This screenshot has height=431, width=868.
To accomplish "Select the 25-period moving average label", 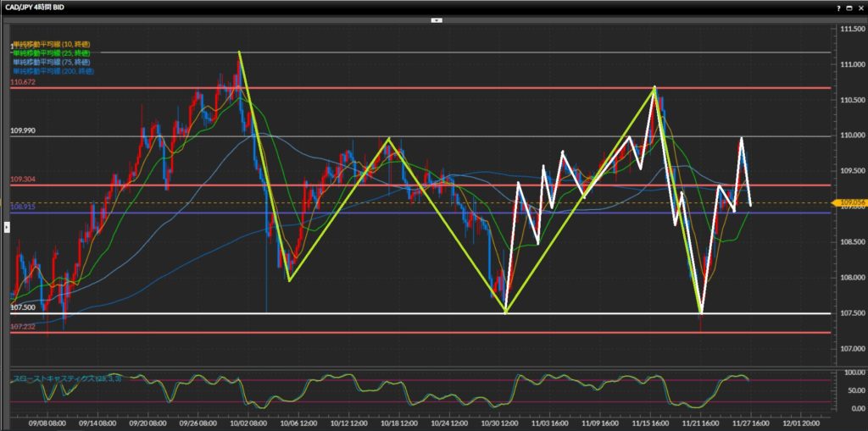I will coord(51,53).
